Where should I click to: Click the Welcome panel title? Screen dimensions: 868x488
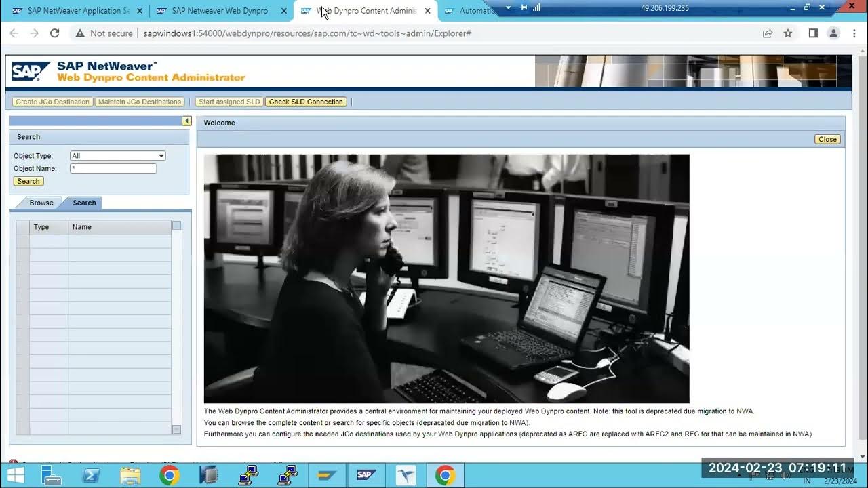point(219,123)
